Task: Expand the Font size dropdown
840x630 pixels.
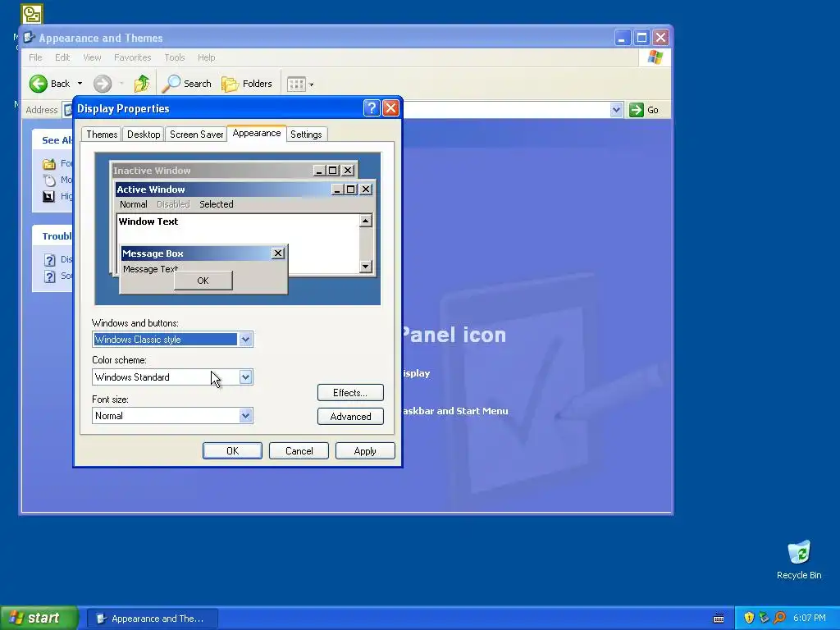Action: coord(245,416)
